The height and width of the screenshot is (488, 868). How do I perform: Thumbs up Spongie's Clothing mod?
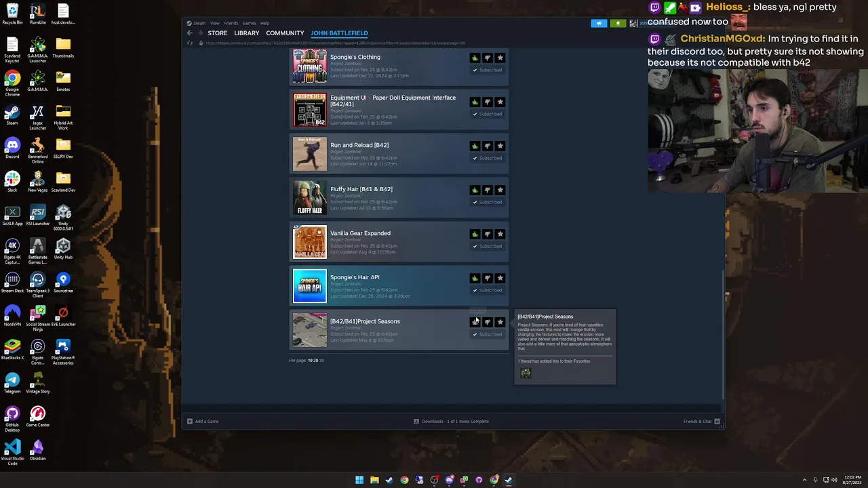coord(475,58)
